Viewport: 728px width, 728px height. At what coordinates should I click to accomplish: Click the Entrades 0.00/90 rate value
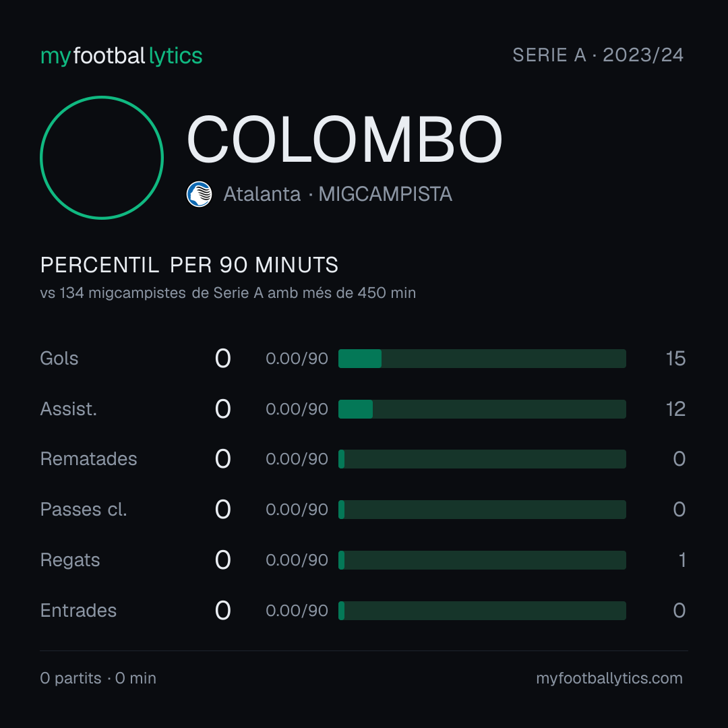point(297,611)
